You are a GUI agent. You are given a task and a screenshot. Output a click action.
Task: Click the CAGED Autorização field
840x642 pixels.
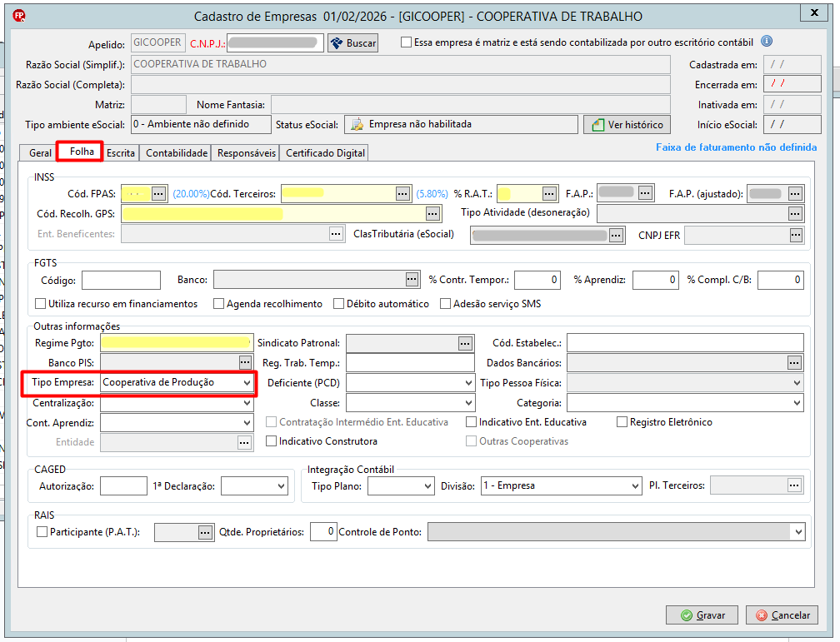point(123,486)
